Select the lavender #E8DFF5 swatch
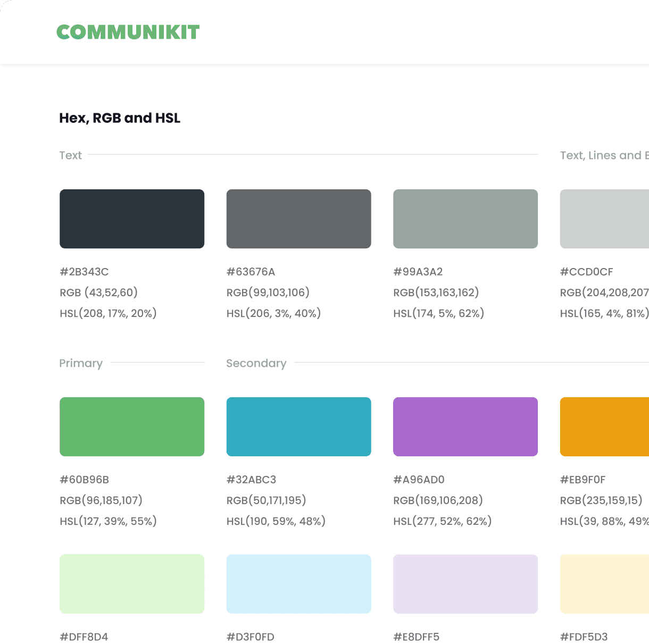The height and width of the screenshot is (644, 649). [x=465, y=584]
